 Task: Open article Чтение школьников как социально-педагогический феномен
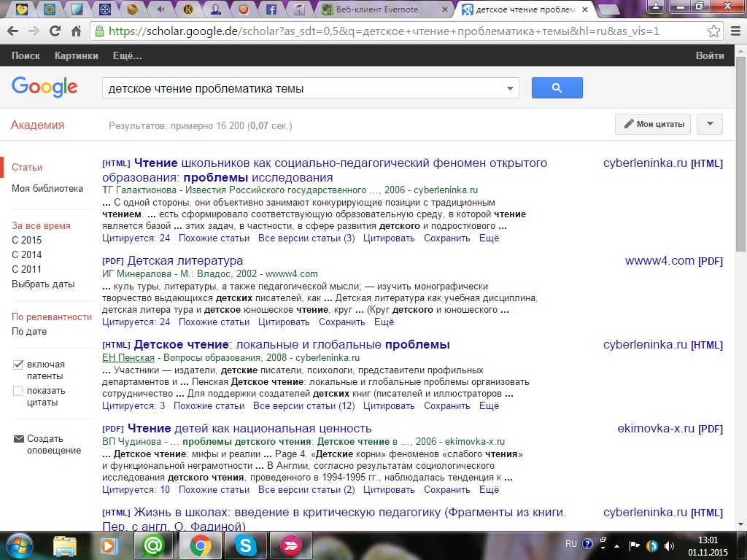tap(325, 170)
